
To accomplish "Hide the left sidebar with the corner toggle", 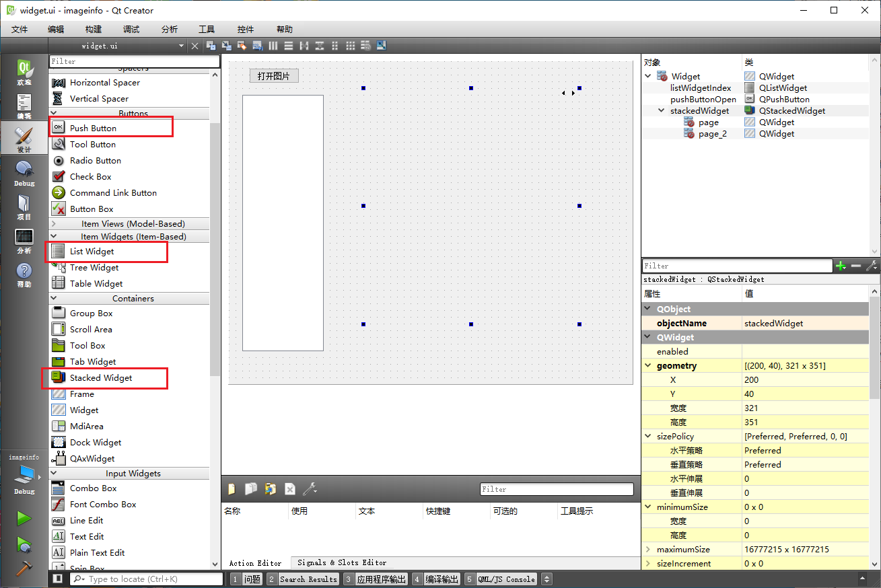I will tap(57, 579).
